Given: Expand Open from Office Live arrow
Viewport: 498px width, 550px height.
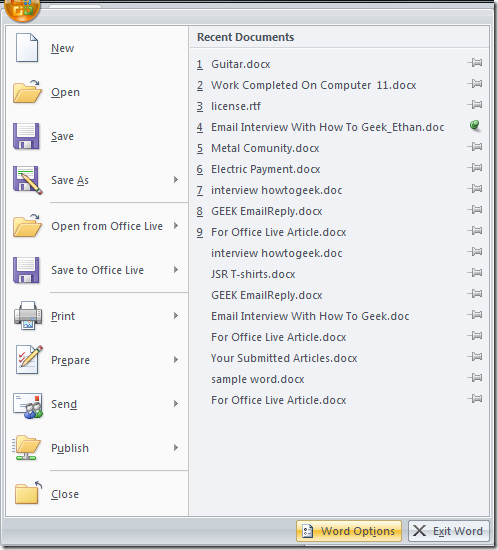Looking at the screenshot, I should click(176, 226).
